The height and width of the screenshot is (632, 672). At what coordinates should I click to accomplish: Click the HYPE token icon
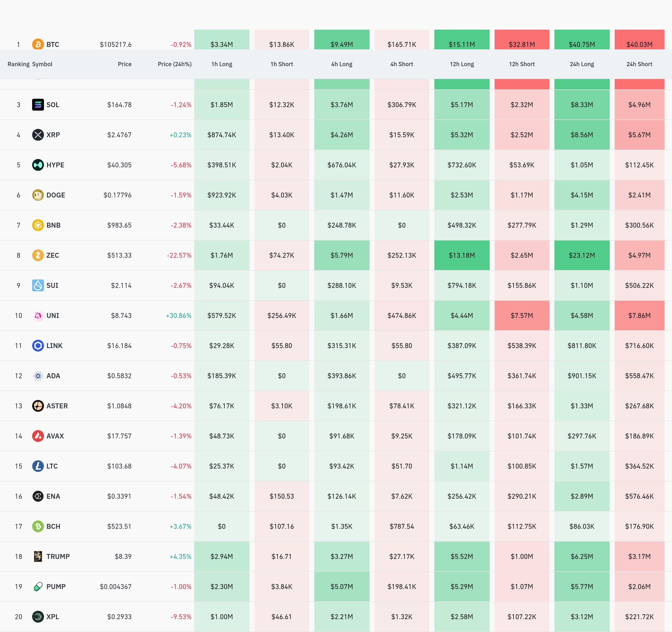(x=38, y=165)
